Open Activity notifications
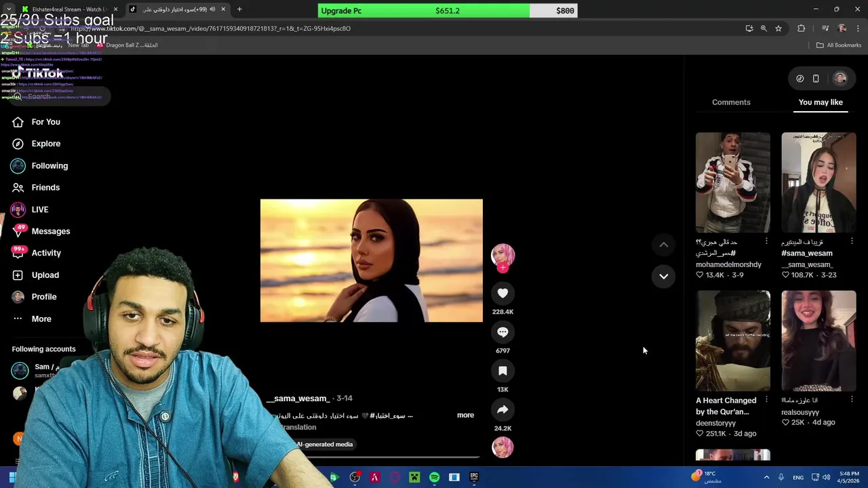This screenshot has height=488, width=868. pos(46,253)
